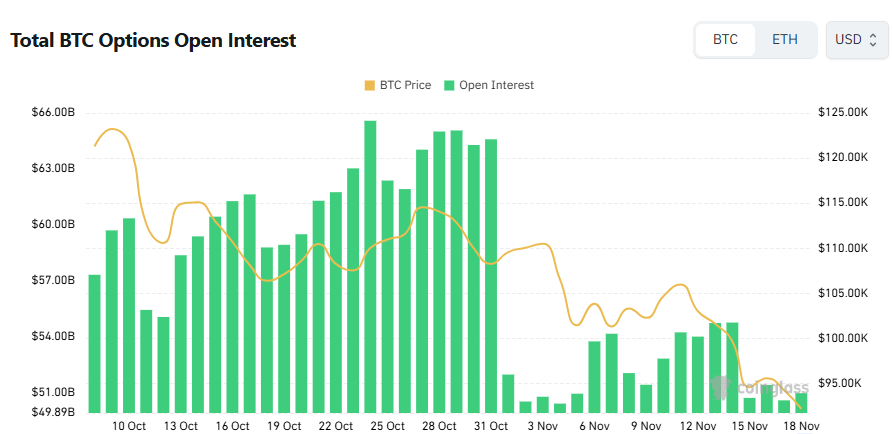Switch to the ETH tab

(785, 40)
